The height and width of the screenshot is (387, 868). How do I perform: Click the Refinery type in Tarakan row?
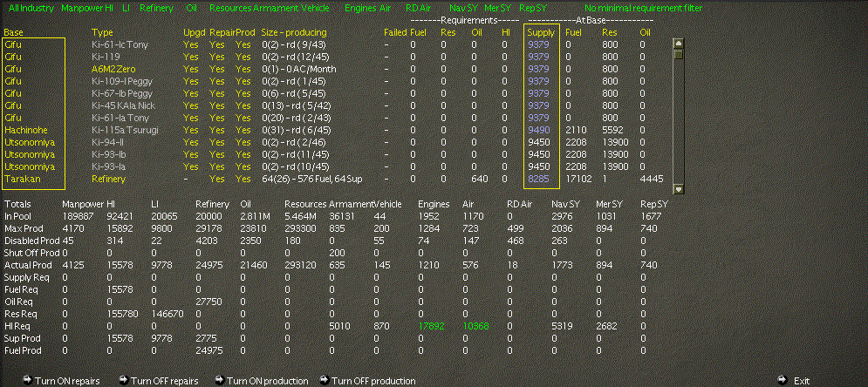(x=108, y=180)
